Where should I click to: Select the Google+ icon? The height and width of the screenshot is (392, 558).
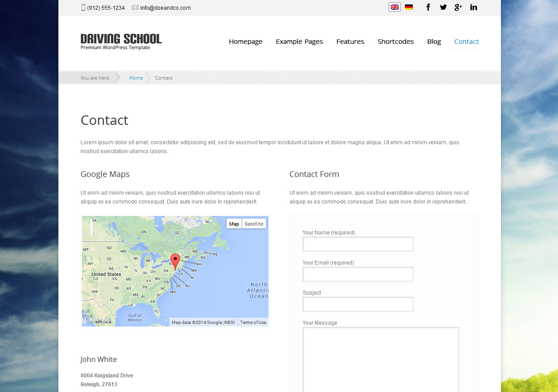pos(458,7)
